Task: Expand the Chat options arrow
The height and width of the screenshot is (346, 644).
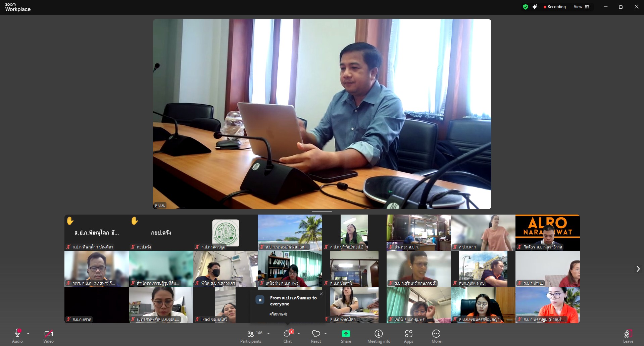Action: coord(299,334)
